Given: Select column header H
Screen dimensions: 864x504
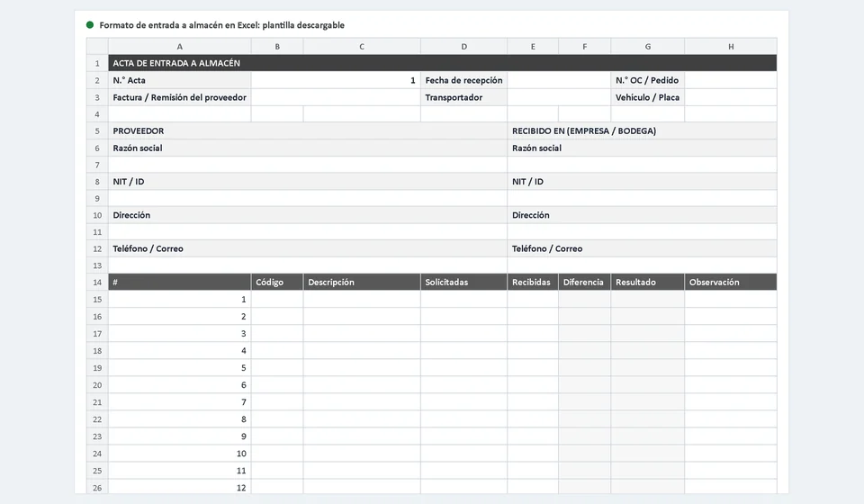Looking at the screenshot, I should pos(731,47).
